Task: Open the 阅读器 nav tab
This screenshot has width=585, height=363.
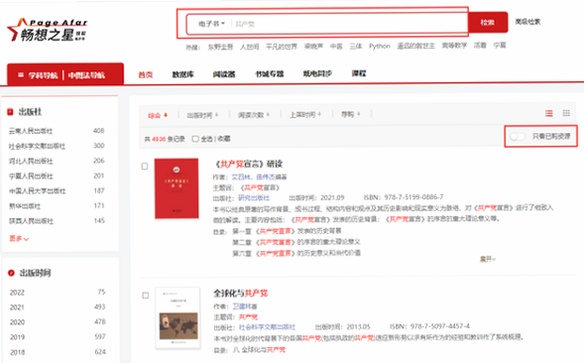Action: tap(224, 74)
